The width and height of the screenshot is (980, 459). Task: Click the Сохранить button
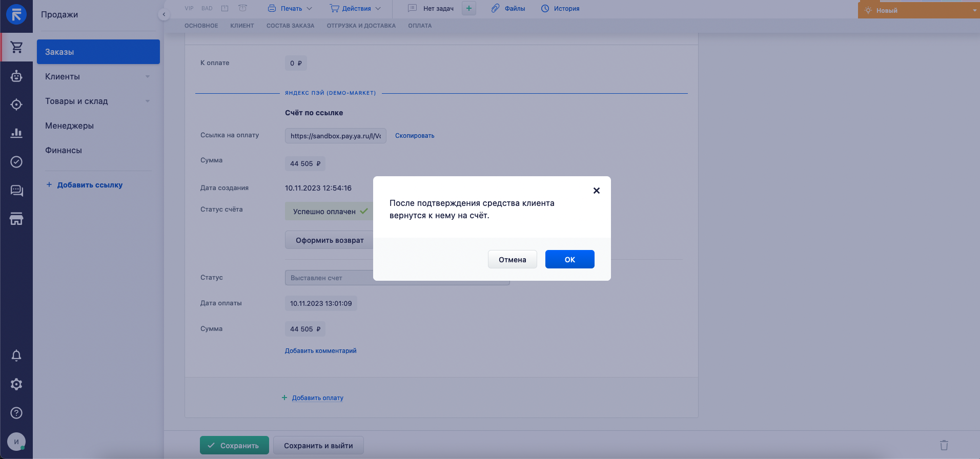coord(234,445)
